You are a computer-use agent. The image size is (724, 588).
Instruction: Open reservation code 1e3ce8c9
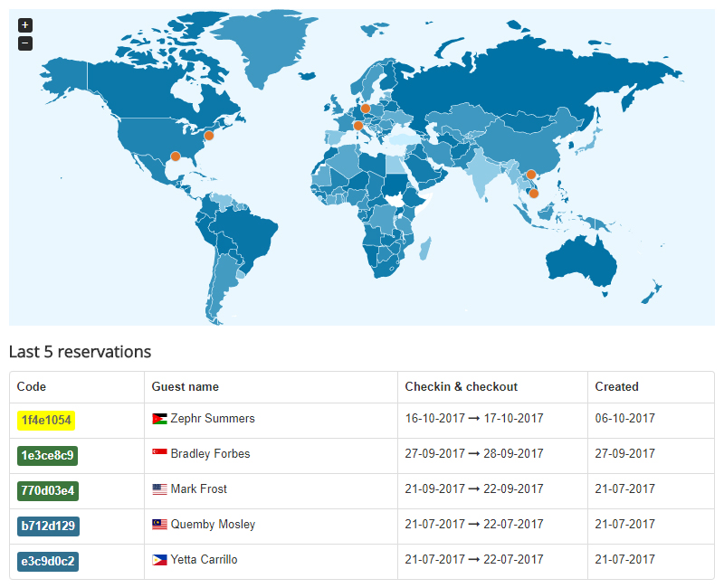pos(47,454)
